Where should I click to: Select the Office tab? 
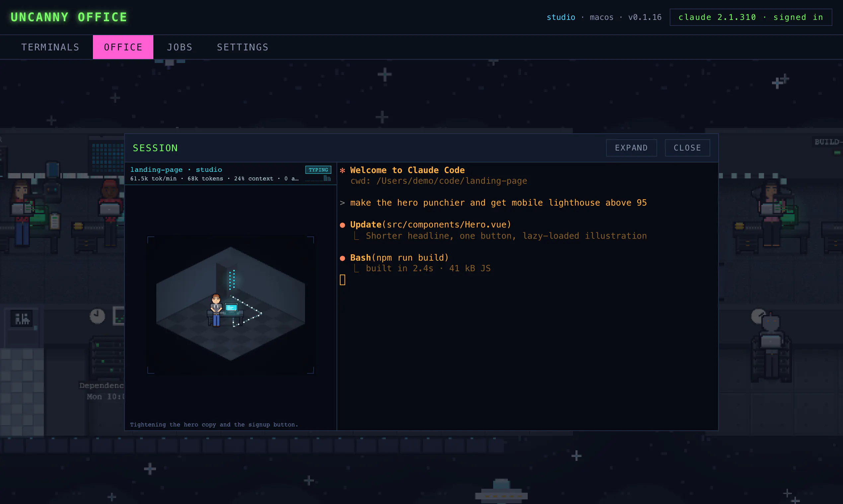[x=123, y=47]
